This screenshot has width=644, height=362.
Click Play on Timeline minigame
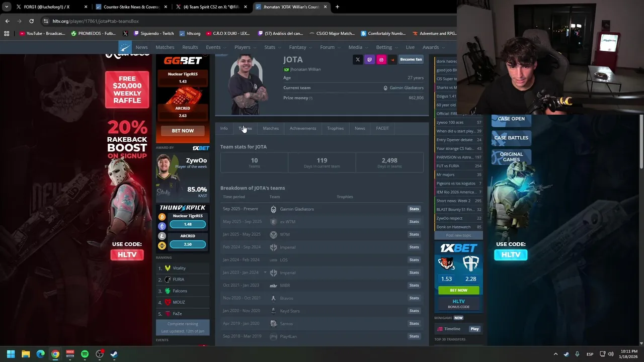coord(474,329)
